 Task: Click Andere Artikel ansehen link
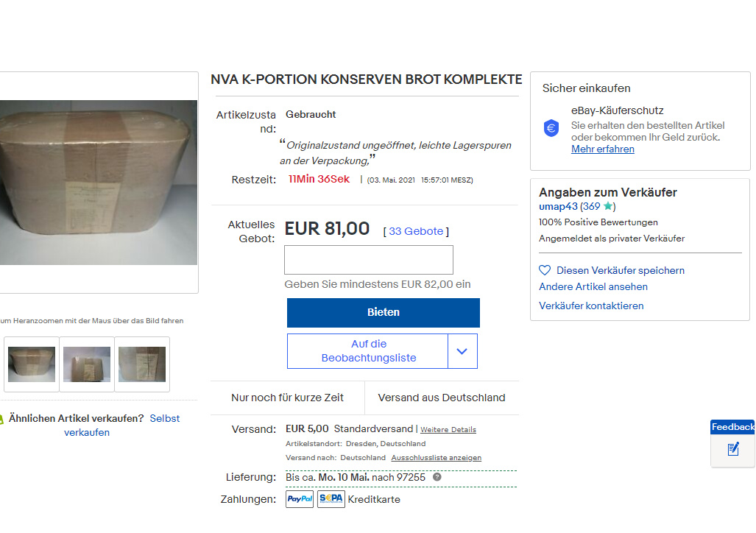tap(593, 286)
